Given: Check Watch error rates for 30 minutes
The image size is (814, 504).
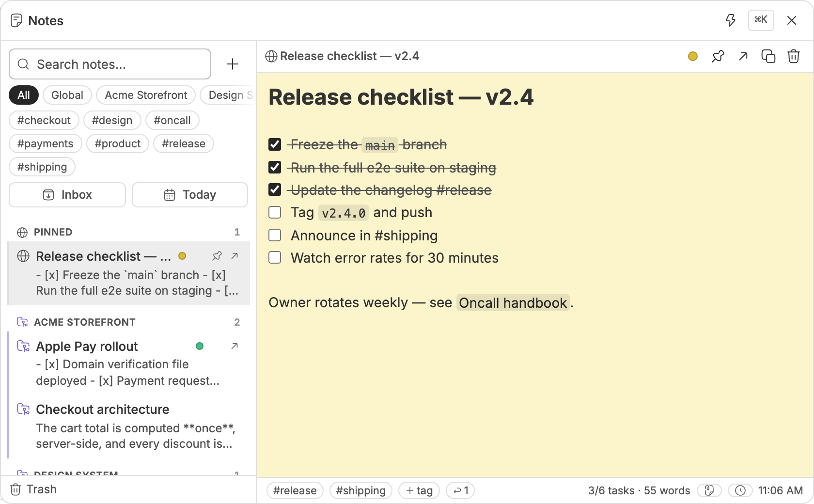Looking at the screenshot, I should (x=275, y=257).
